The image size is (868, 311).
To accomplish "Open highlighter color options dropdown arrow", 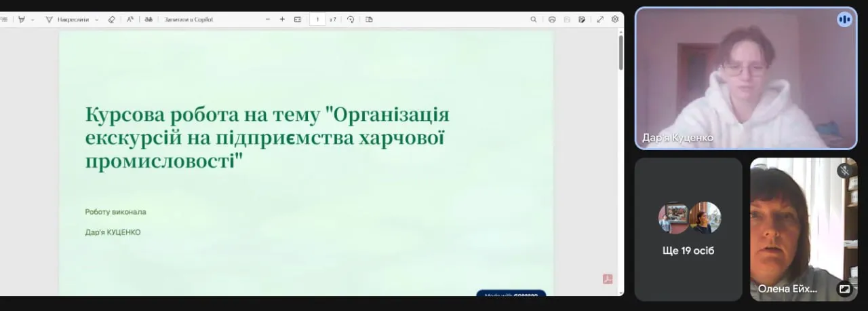I will (32, 20).
